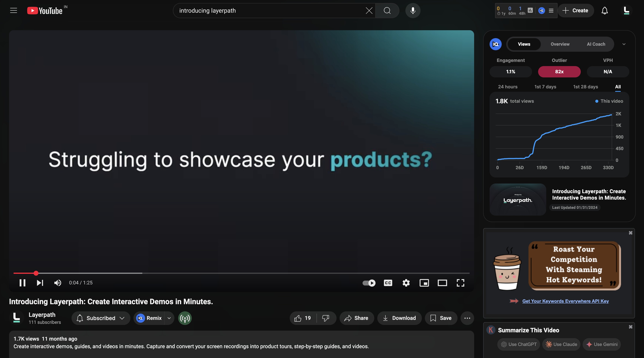The width and height of the screenshot is (644, 358).
Task: Click the views line chart
Action: point(555,137)
